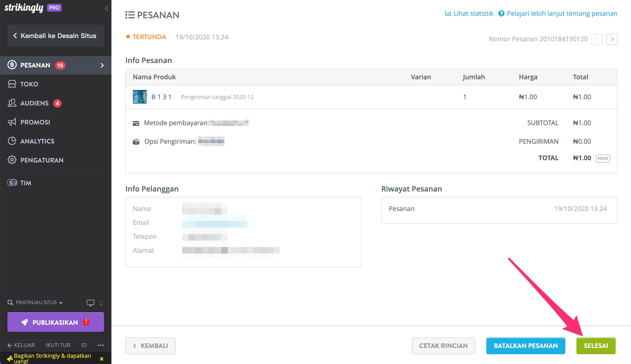The height and width of the screenshot is (364, 631).
Task: Click the green SELESAI button
Action: (596, 346)
